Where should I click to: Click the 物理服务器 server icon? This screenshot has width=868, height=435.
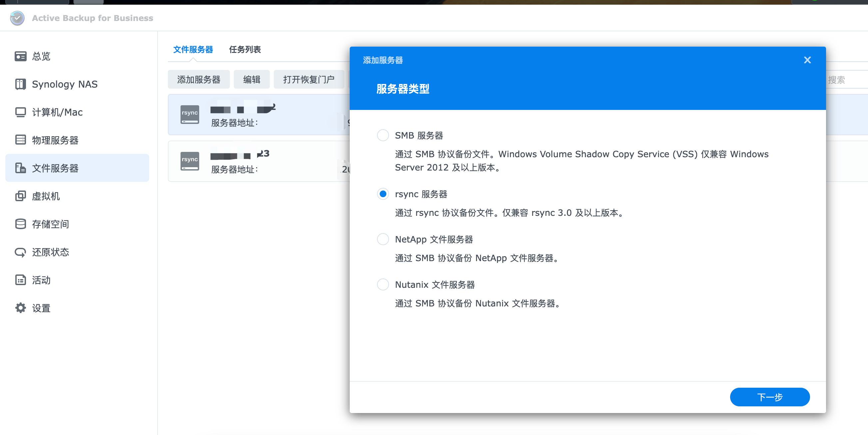(21, 140)
